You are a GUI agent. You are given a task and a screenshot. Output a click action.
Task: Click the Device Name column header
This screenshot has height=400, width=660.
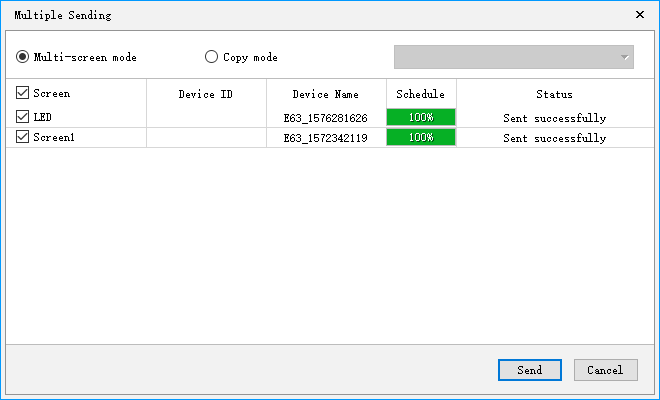click(x=325, y=94)
